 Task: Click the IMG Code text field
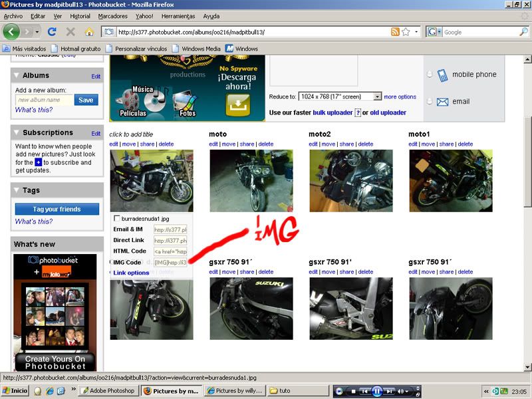click(x=170, y=262)
